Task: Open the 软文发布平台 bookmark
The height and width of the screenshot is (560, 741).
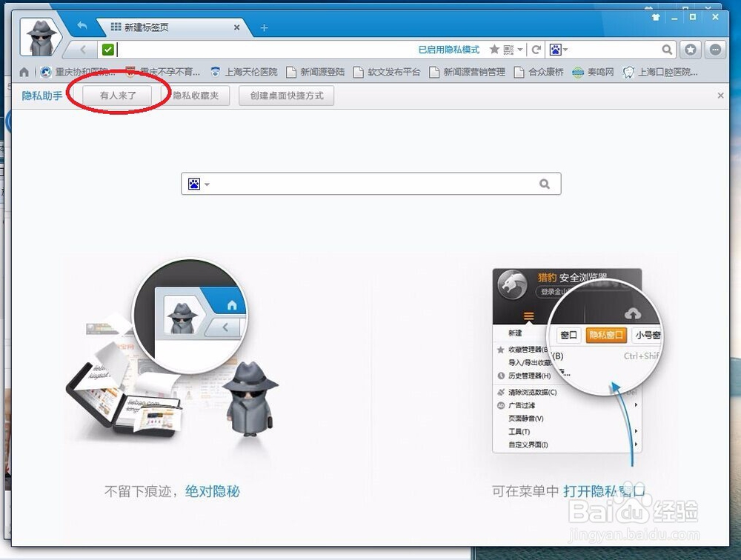Action: coord(387,72)
